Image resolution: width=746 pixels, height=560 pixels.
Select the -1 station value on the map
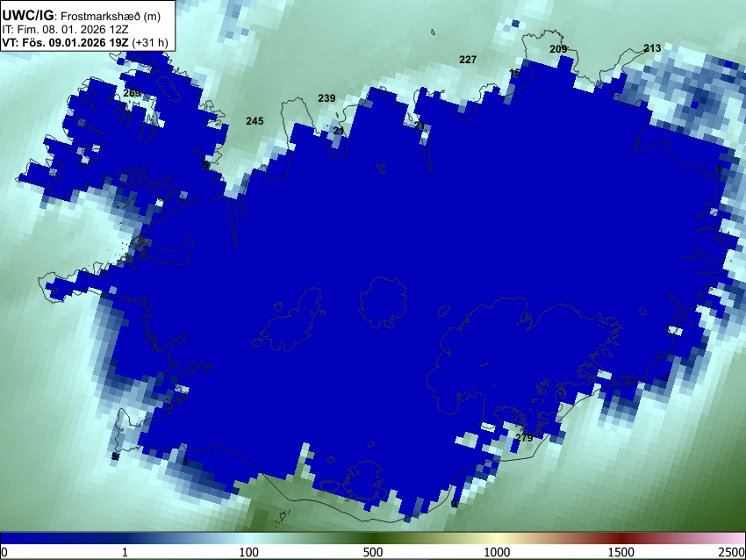[664, 377]
